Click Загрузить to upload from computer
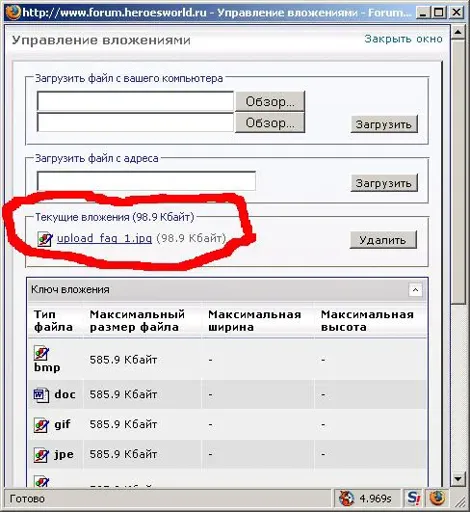This screenshot has height=512, width=470. (x=384, y=124)
